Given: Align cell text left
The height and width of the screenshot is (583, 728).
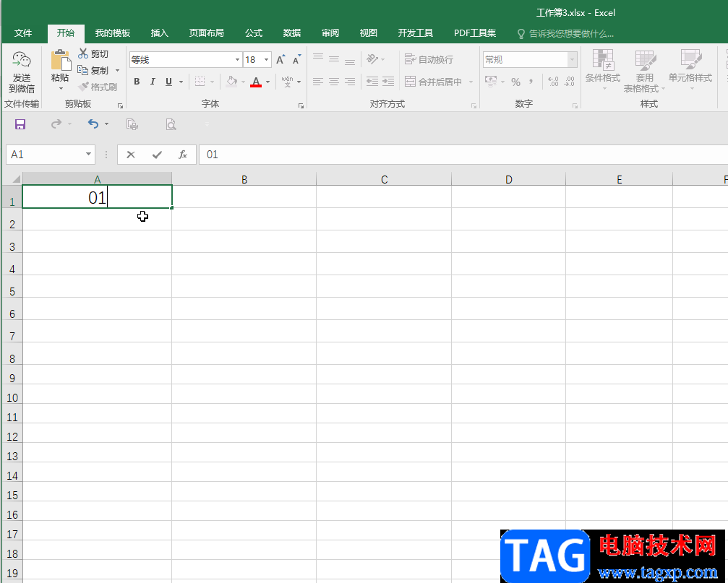Looking at the screenshot, I should (318, 82).
